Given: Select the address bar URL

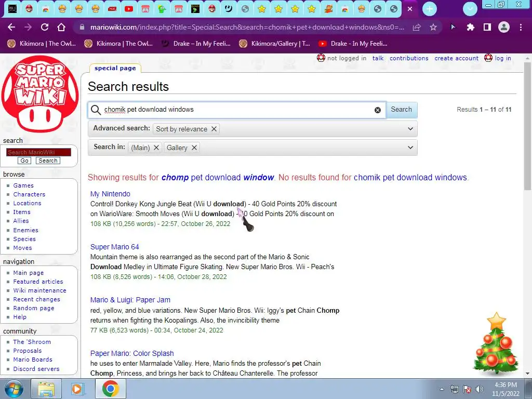Looking at the screenshot, I should (x=247, y=27).
